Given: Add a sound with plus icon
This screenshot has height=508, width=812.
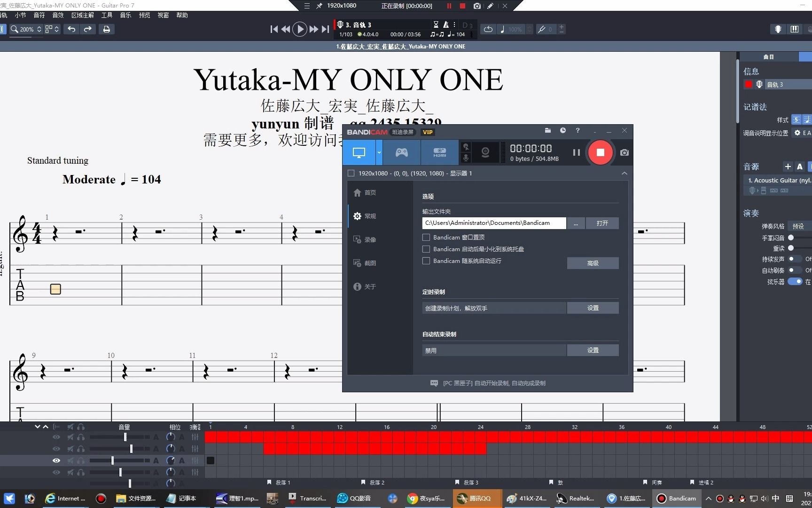Looking at the screenshot, I should pyautogui.click(x=788, y=167).
